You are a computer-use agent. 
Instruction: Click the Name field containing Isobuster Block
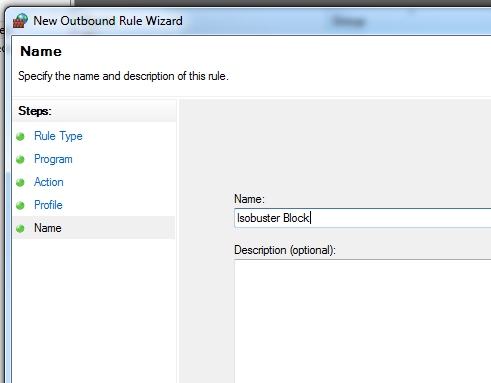pos(363,218)
